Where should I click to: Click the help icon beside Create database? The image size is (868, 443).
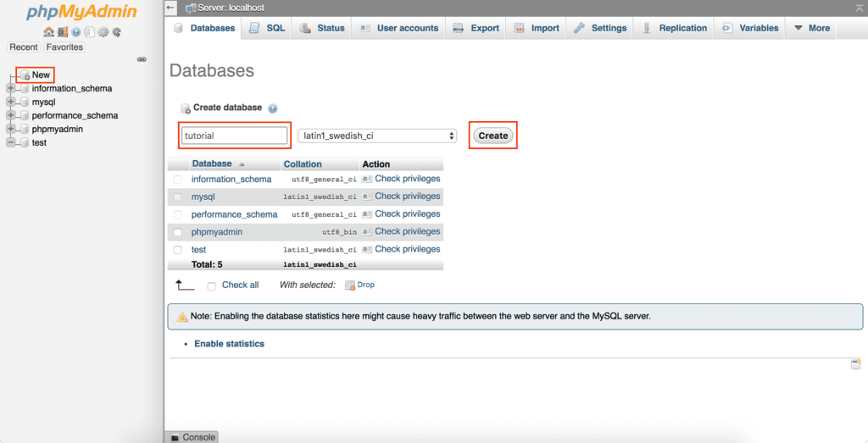pos(273,108)
